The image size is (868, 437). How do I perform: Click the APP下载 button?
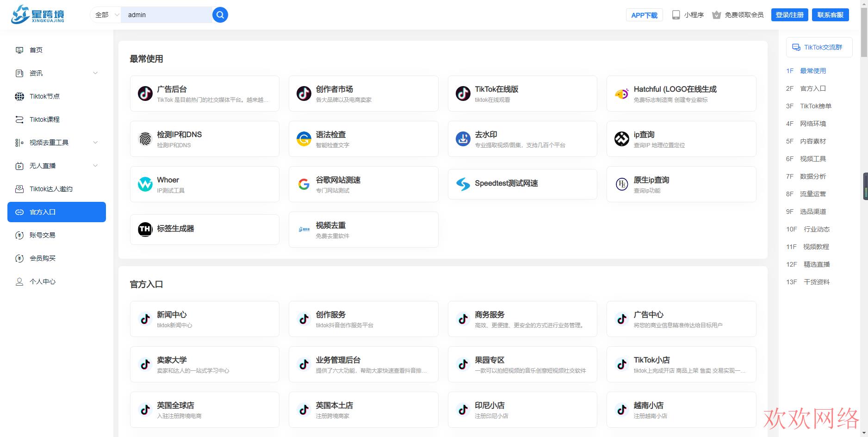(644, 15)
